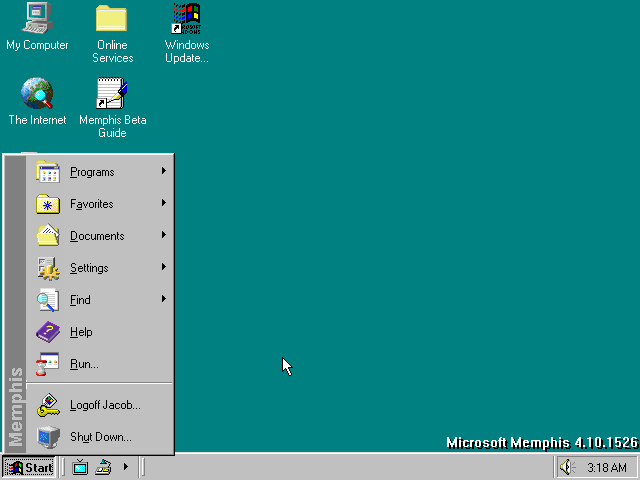Click the Shut Down monitor icon
The height and width of the screenshot is (480, 640).
(x=48, y=437)
